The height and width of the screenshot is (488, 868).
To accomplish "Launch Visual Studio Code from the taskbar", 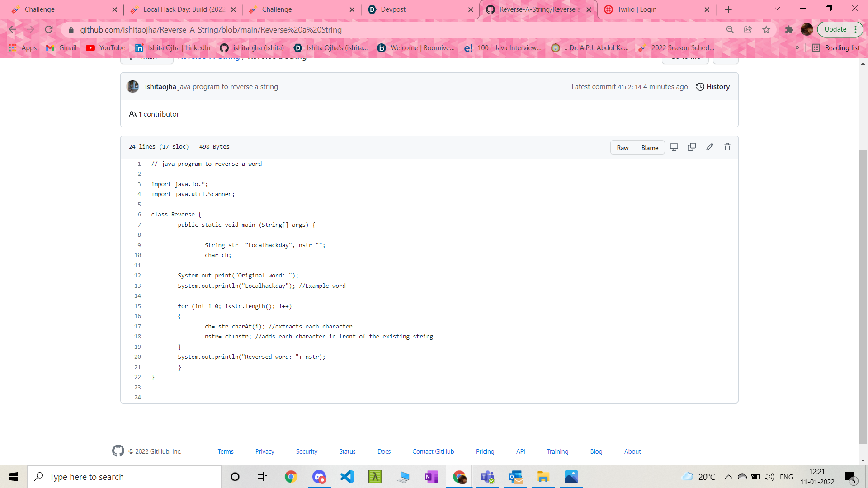I will pyautogui.click(x=347, y=477).
